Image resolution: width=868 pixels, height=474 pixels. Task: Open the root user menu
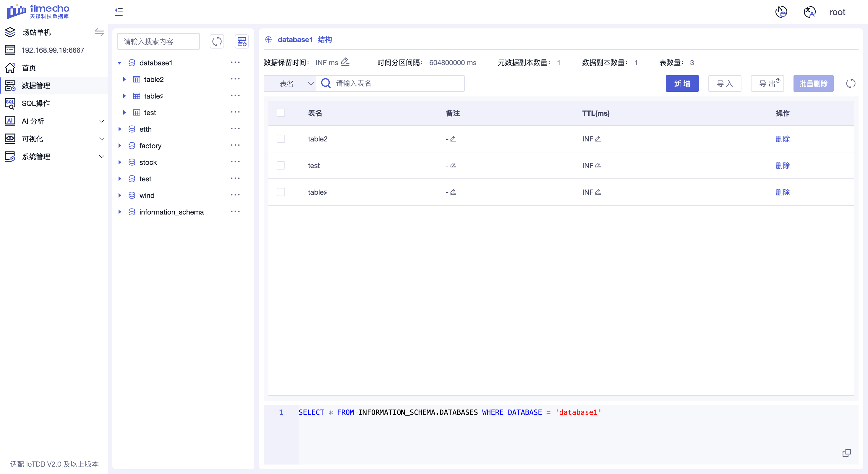(x=837, y=12)
